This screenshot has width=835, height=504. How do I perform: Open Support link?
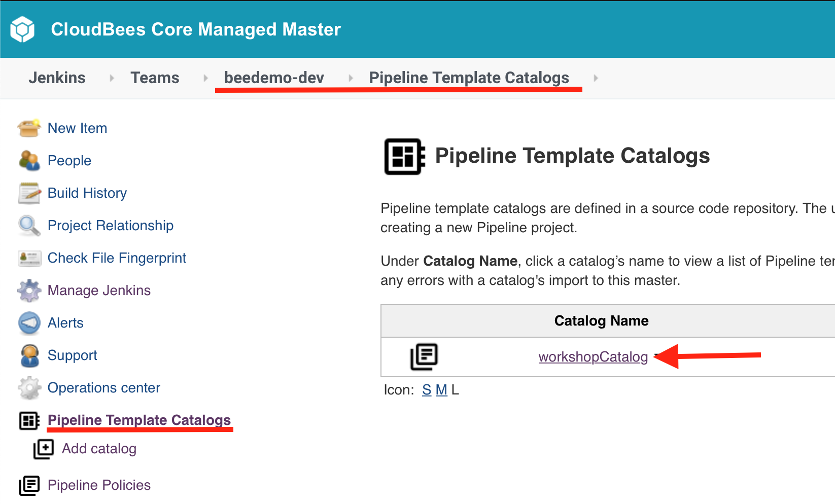point(72,355)
